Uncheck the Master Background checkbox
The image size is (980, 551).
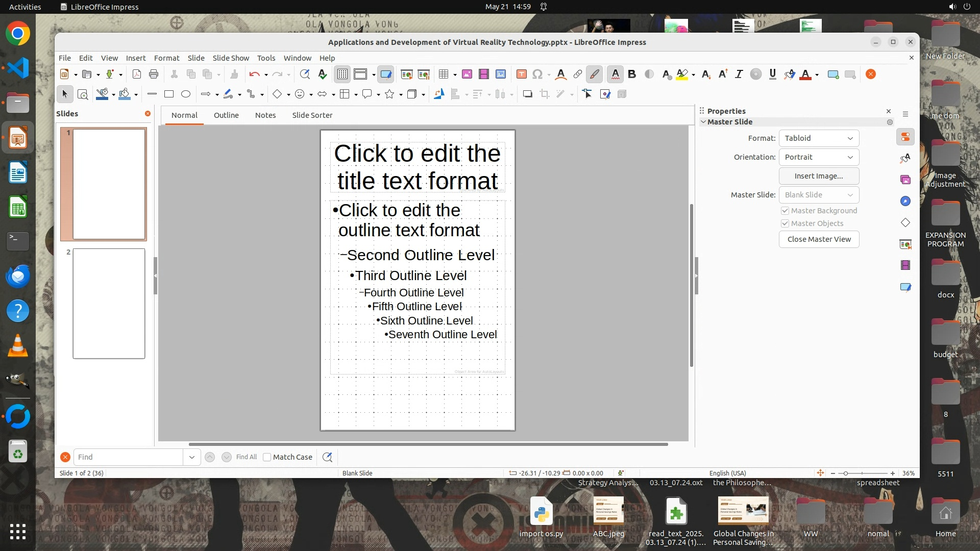tap(785, 211)
